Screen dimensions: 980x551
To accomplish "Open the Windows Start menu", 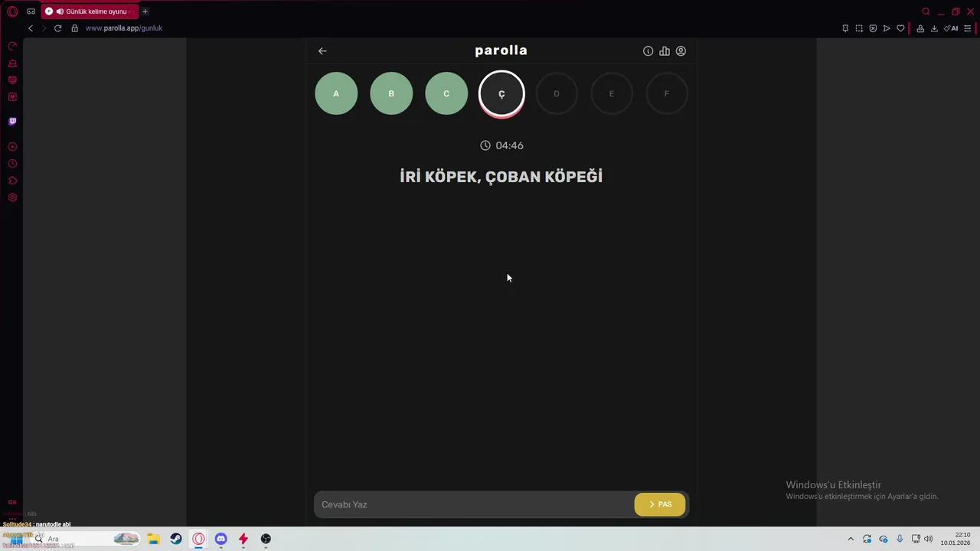I will click(16, 540).
